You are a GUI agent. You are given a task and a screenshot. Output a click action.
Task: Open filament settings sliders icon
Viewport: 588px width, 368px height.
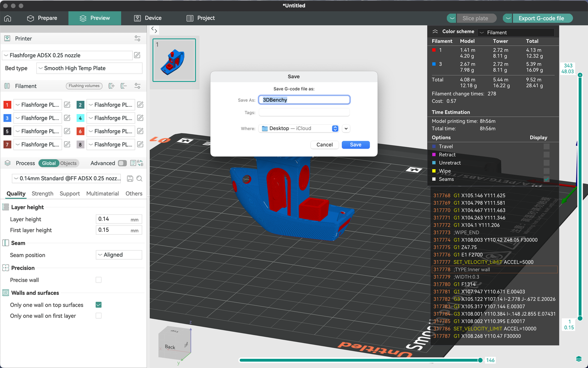[x=137, y=86]
